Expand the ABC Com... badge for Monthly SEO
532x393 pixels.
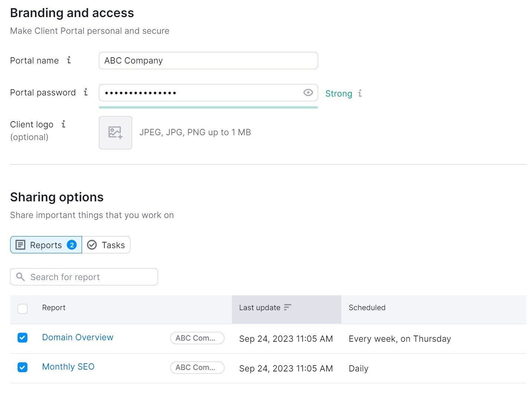(197, 367)
